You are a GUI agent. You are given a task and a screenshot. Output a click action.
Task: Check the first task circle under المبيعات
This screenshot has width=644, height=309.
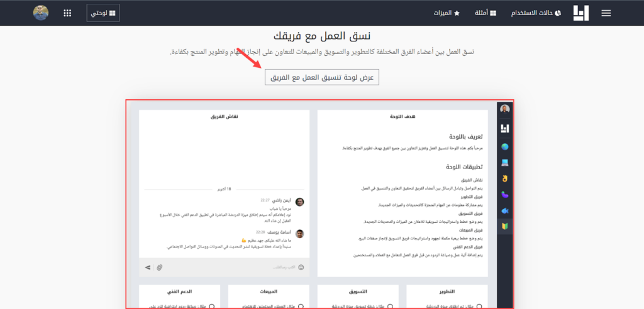point(301,306)
